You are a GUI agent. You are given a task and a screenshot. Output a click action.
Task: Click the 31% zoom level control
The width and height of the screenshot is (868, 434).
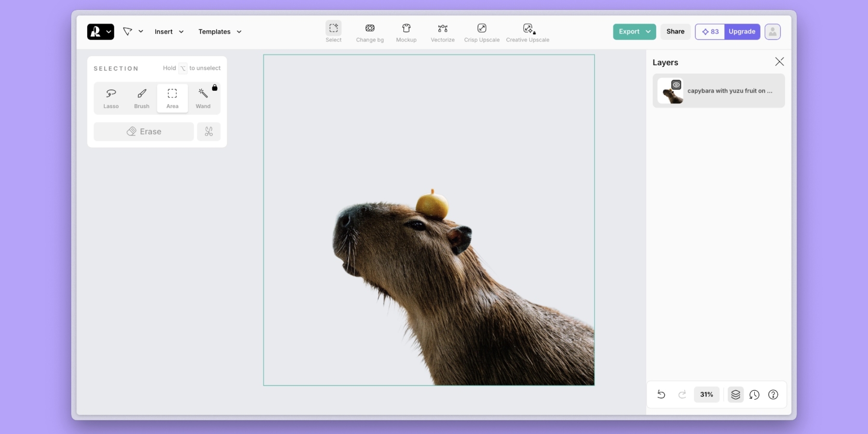pos(706,394)
